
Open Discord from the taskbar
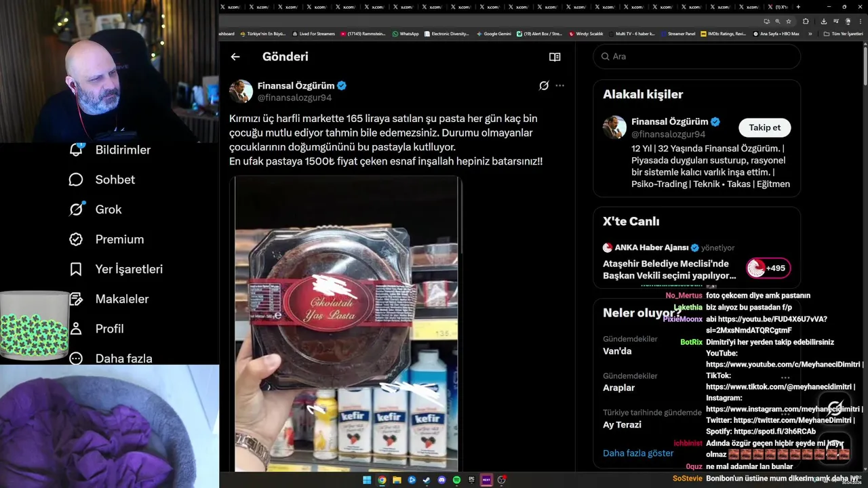coord(441,480)
